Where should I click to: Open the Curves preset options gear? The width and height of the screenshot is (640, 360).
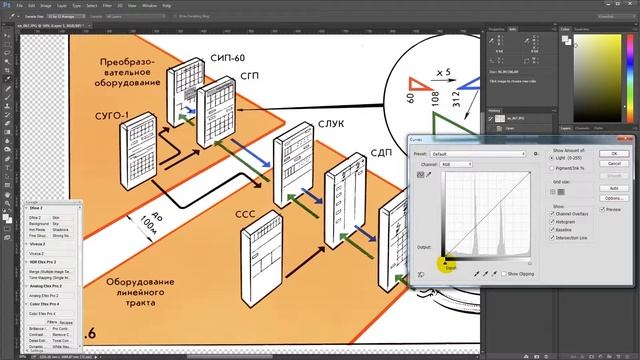tap(536, 154)
